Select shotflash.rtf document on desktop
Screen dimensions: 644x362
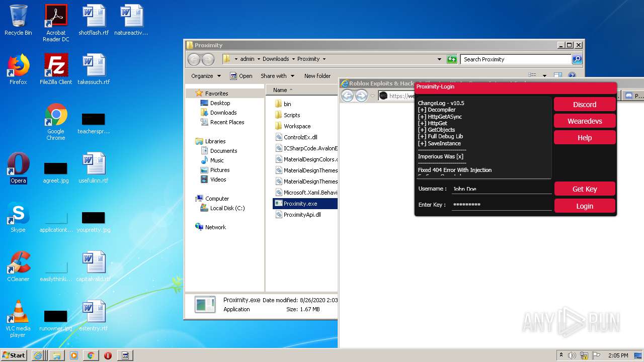[x=94, y=20]
